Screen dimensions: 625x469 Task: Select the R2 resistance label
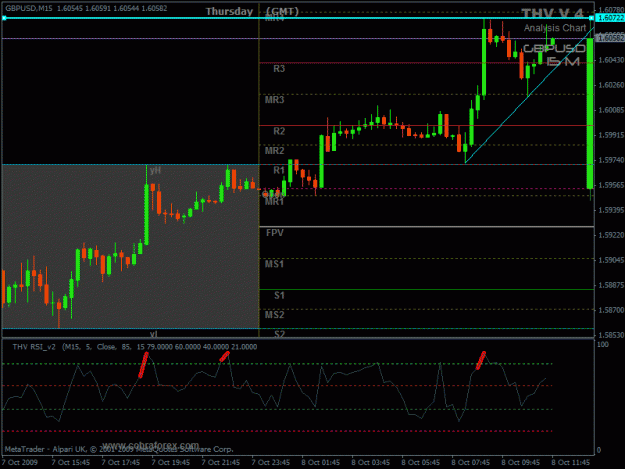[279, 131]
